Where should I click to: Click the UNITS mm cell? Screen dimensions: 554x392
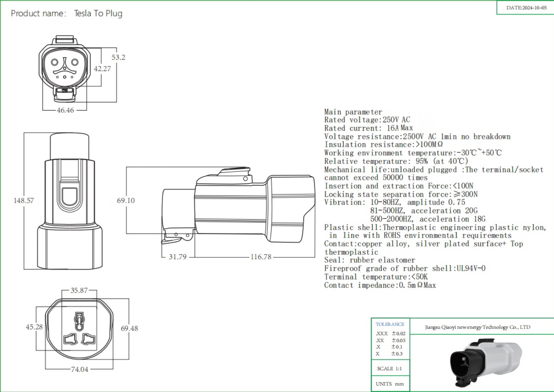coord(390,384)
